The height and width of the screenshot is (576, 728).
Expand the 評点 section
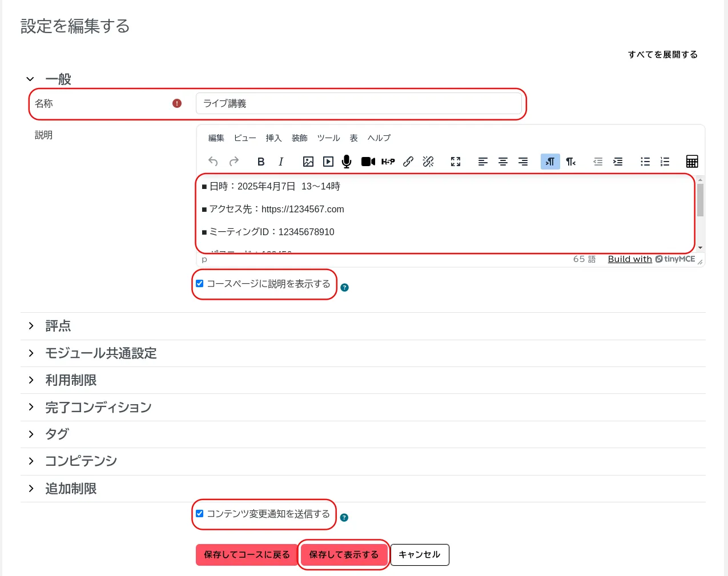pyautogui.click(x=58, y=326)
